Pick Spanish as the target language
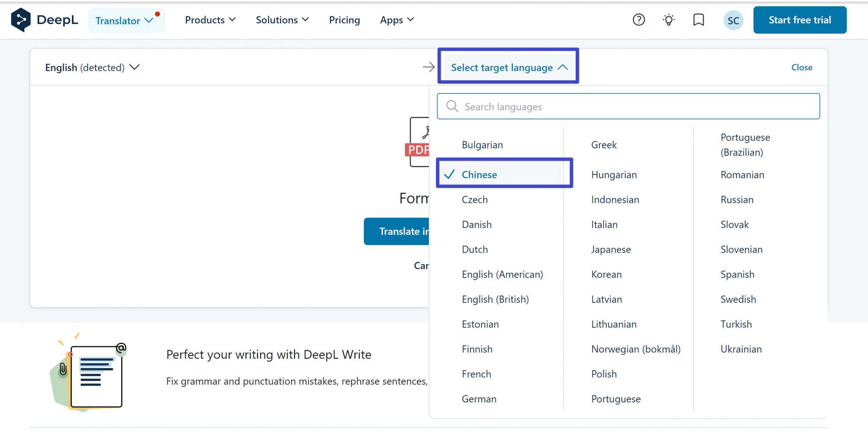Screen dimensions: 868x436 pos(737,274)
